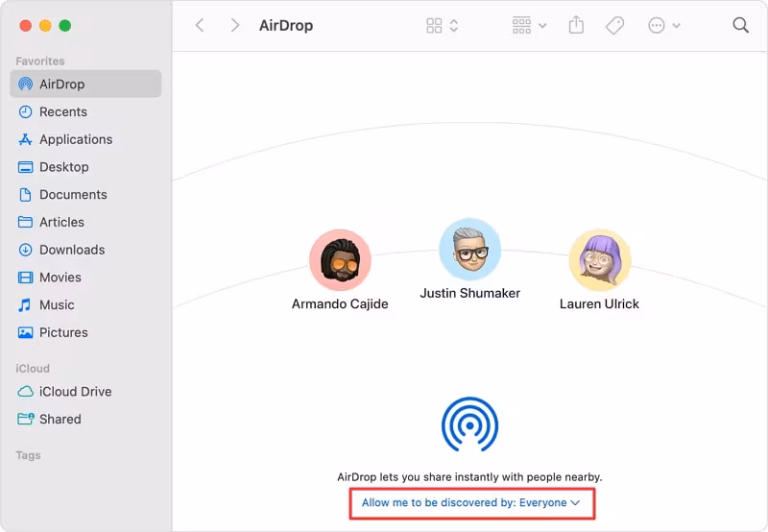This screenshot has height=532, width=768.
Task: Go forward with the right arrow
Action: 235,25
